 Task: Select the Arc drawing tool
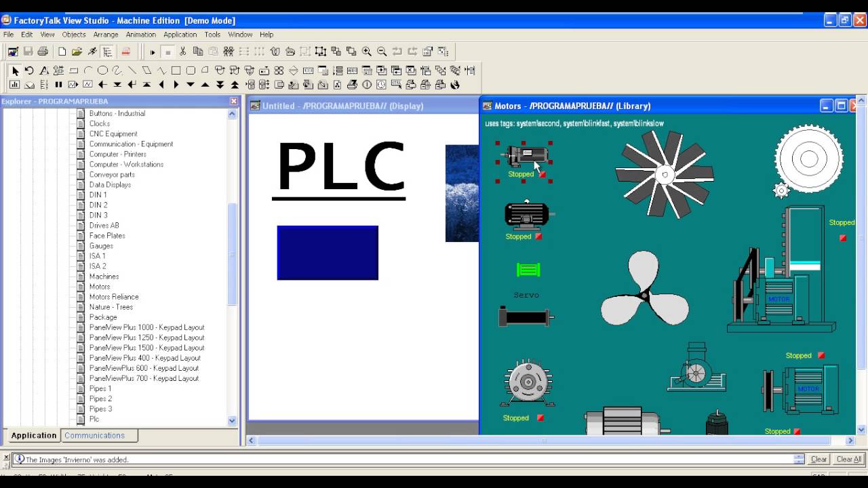click(x=88, y=70)
